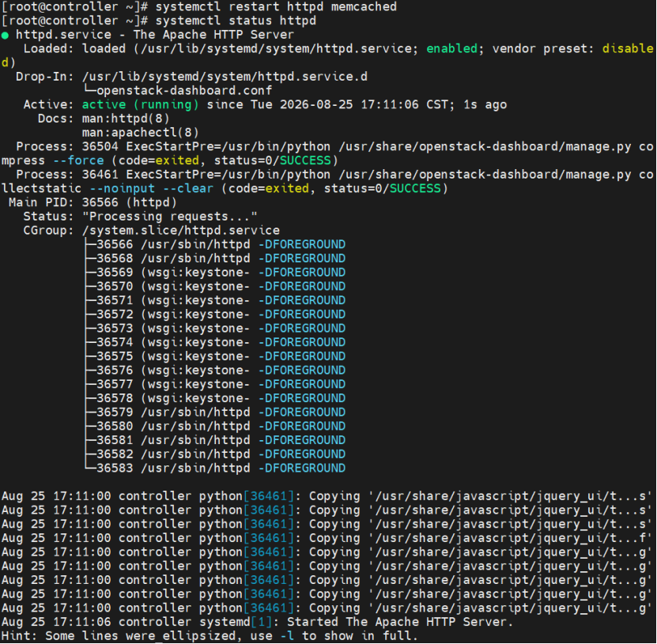Select 'Started The Apache HTTP Server.' log message
This screenshot has height=644, width=657.
[400, 622]
